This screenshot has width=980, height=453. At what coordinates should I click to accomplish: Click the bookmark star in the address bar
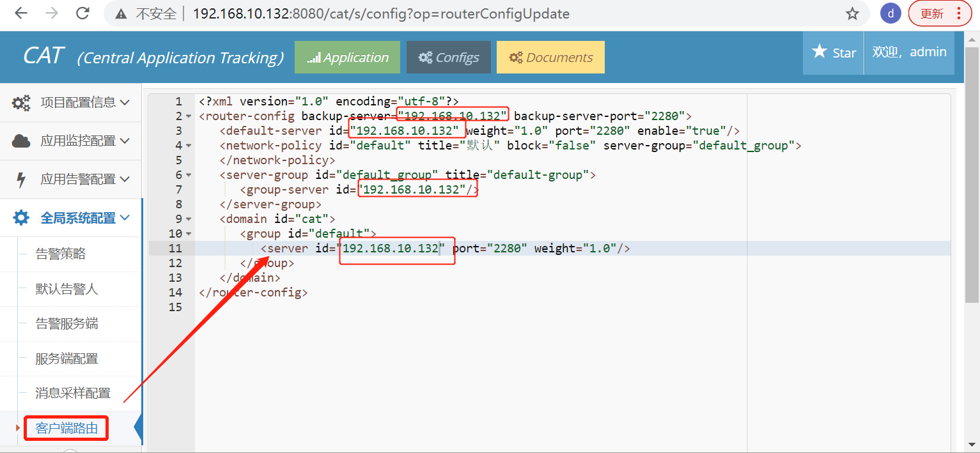pos(852,13)
